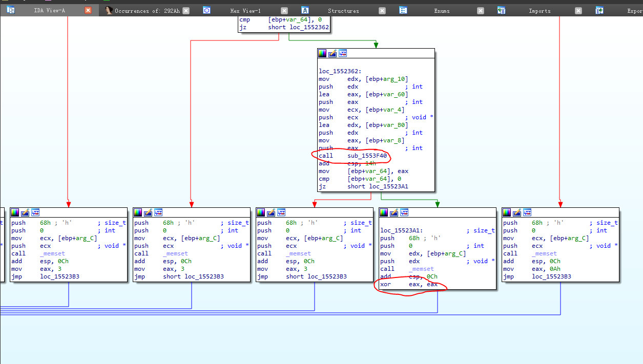Click the group nodes icon on loc_1552362 block
The height and width of the screenshot is (364, 643).
click(343, 53)
